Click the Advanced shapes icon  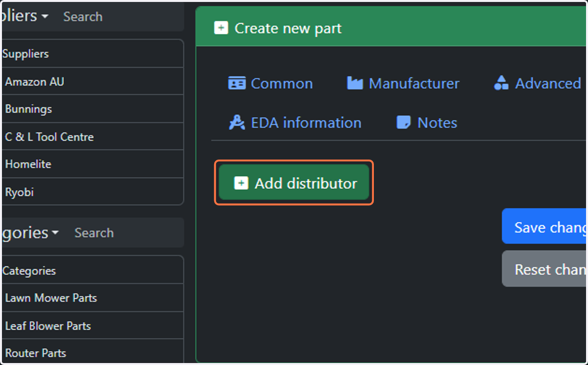coord(501,83)
